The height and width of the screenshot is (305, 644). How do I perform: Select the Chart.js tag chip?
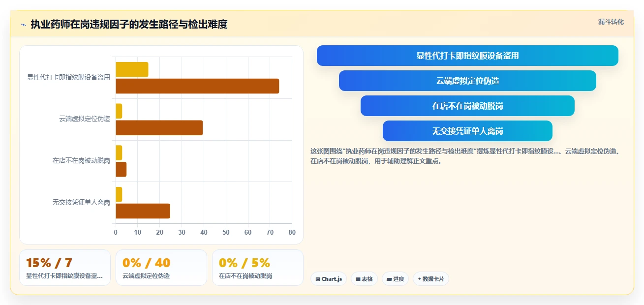pyautogui.click(x=329, y=279)
